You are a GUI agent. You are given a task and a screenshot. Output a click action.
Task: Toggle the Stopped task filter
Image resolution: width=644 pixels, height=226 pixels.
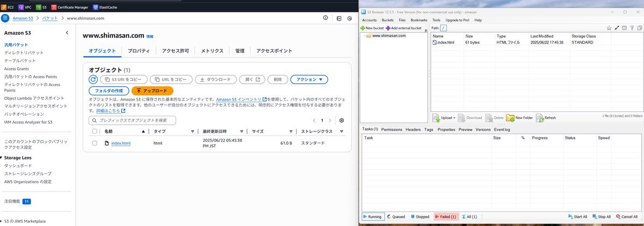419,216
